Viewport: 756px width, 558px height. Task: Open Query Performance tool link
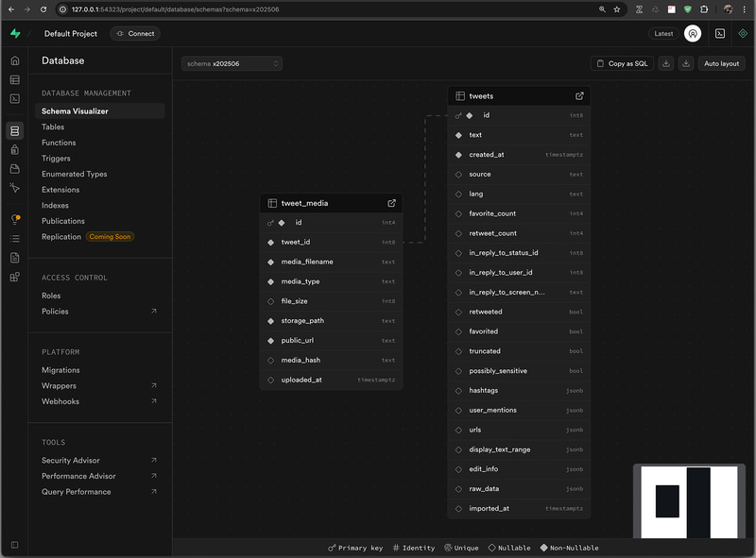pos(77,492)
